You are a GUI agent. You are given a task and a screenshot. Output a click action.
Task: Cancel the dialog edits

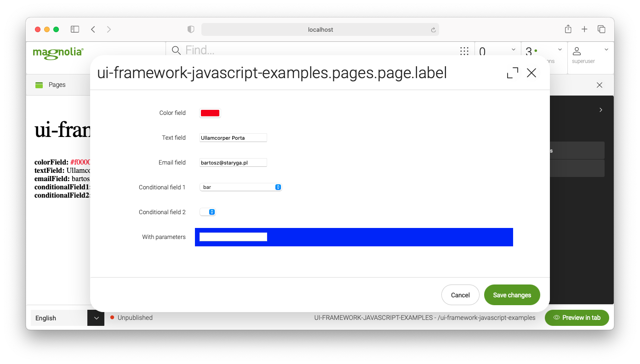coord(460,295)
